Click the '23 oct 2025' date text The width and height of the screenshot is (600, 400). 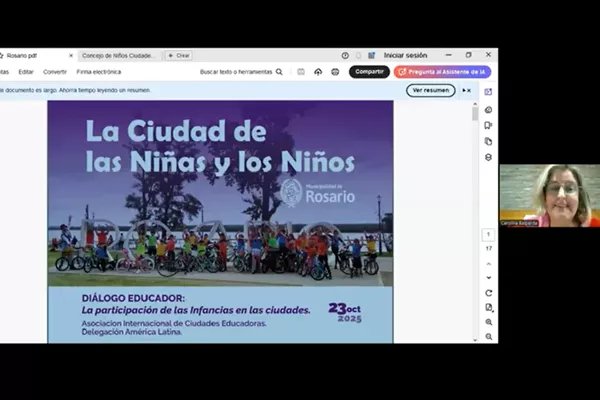coord(345,313)
